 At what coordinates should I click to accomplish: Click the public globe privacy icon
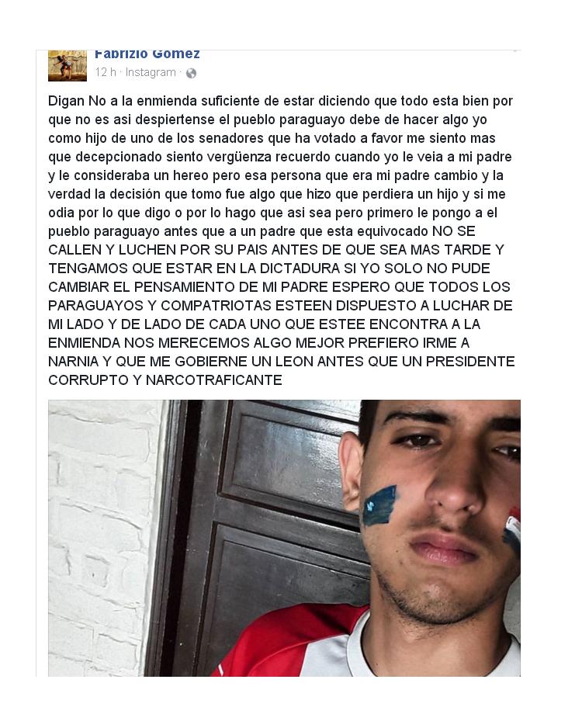[x=191, y=73]
